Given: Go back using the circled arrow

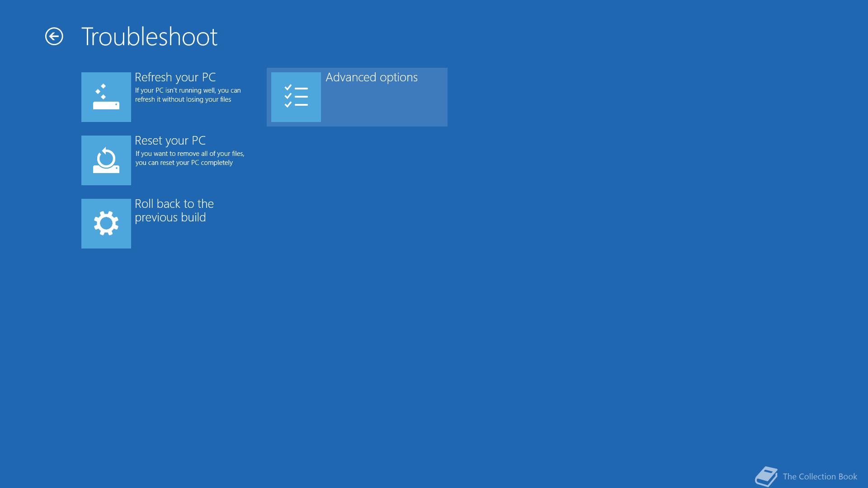Looking at the screenshot, I should [x=54, y=37].
